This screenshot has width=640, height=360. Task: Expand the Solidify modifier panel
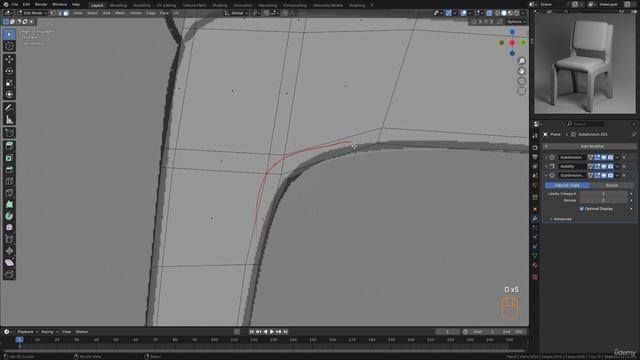(x=547, y=166)
